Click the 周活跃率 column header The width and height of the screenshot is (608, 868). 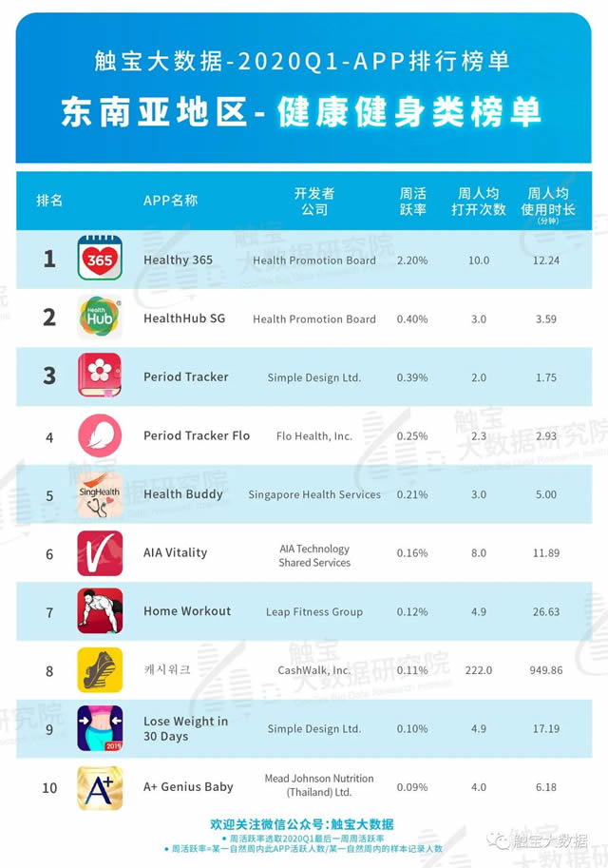[x=413, y=201]
